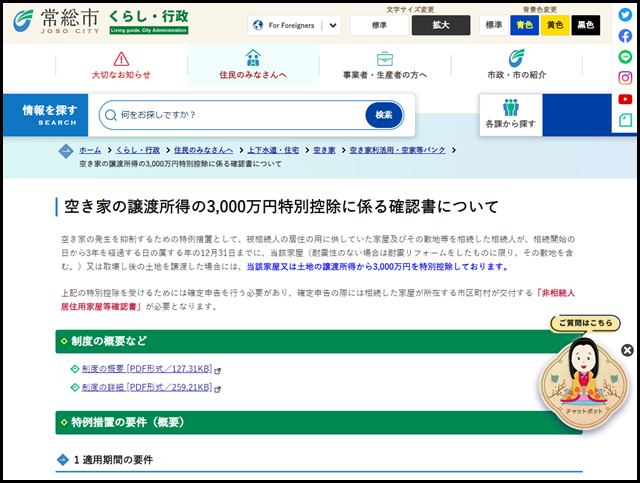The width and height of the screenshot is (640, 483).
Task: Open the LINE icon in sidebar
Action: 625,57
